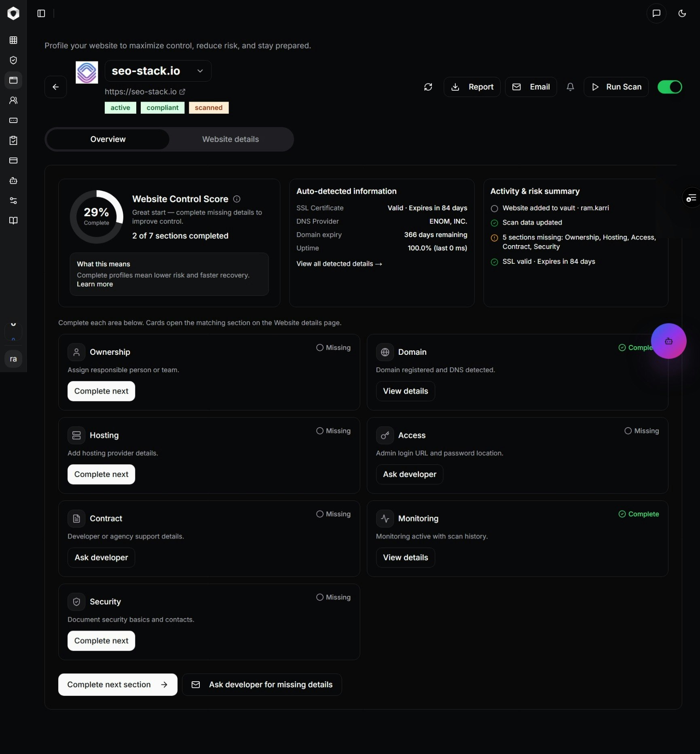The height and width of the screenshot is (754, 700).
Task: Open the side panel list icon at the right edge
Action: coord(691,198)
